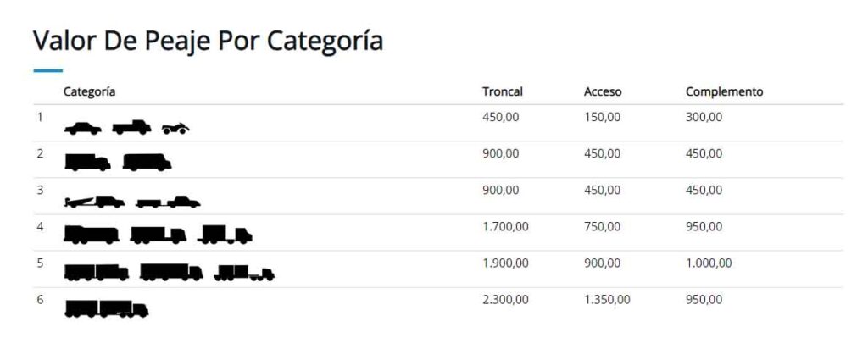Select the pickup with trailer icon in category 3

[169, 202]
